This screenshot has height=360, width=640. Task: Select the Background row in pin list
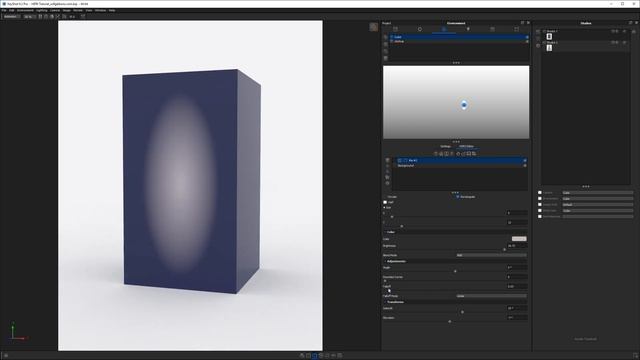pyautogui.click(x=461, y=166)
